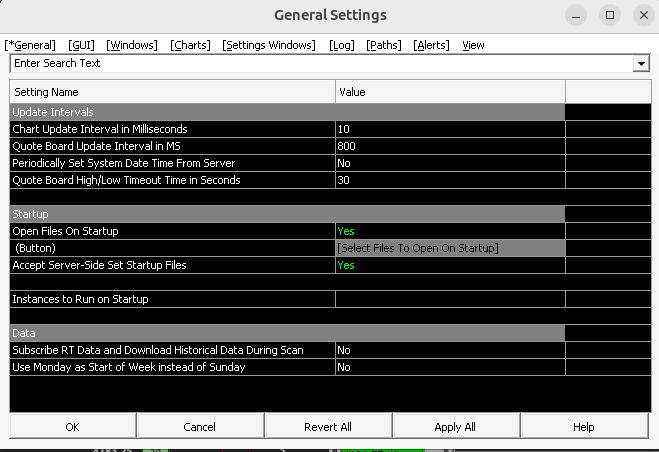This screenshot has height=452, width=659.
Task: Open the Paths tab
Action: 384,45
